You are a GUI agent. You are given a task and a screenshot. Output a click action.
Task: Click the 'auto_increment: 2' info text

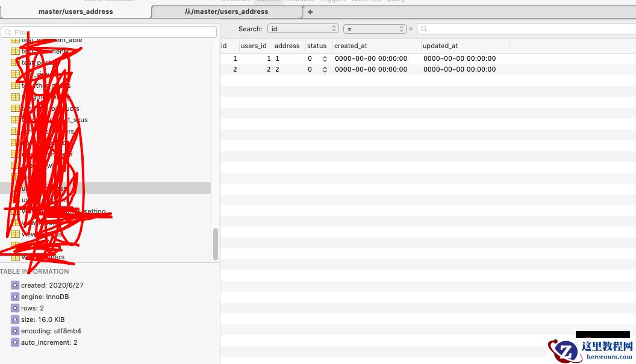point(49,342)
